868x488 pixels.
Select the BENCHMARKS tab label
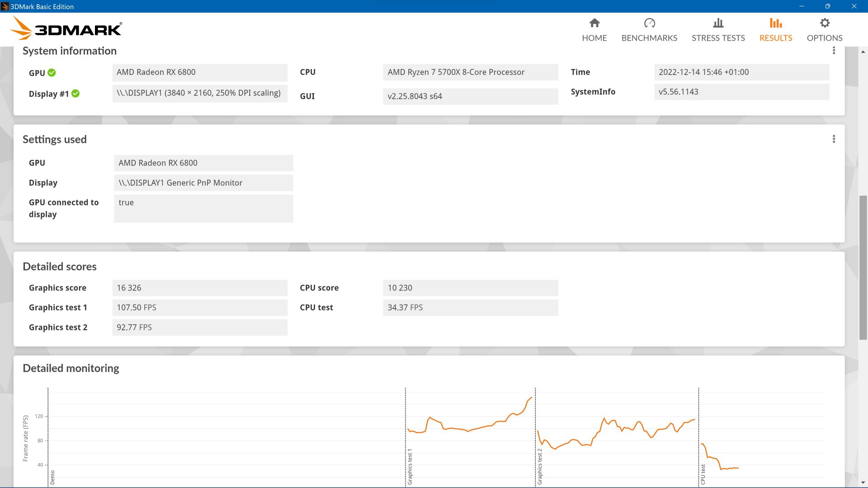coord(649,38)
